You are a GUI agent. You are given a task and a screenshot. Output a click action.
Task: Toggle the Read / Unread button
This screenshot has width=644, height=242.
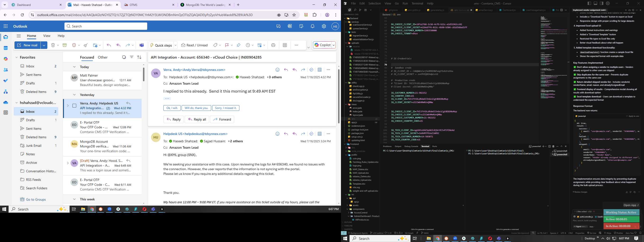click(x=194, y=45)
